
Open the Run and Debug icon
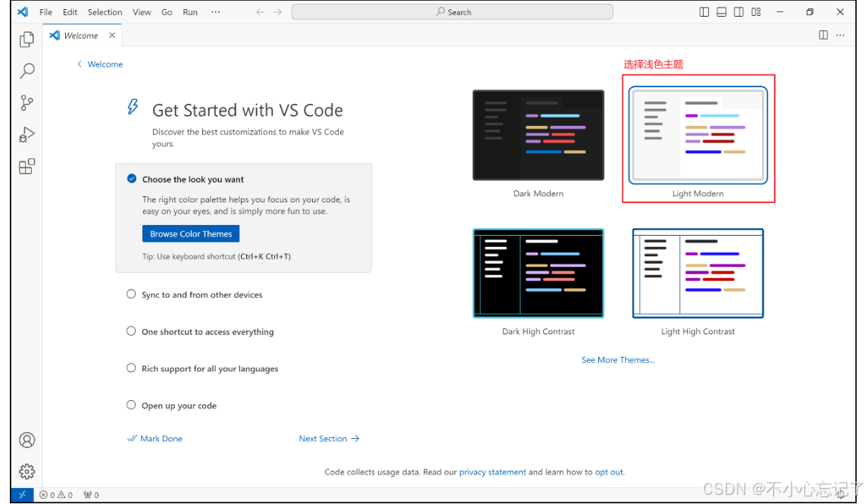pos(27,134)
